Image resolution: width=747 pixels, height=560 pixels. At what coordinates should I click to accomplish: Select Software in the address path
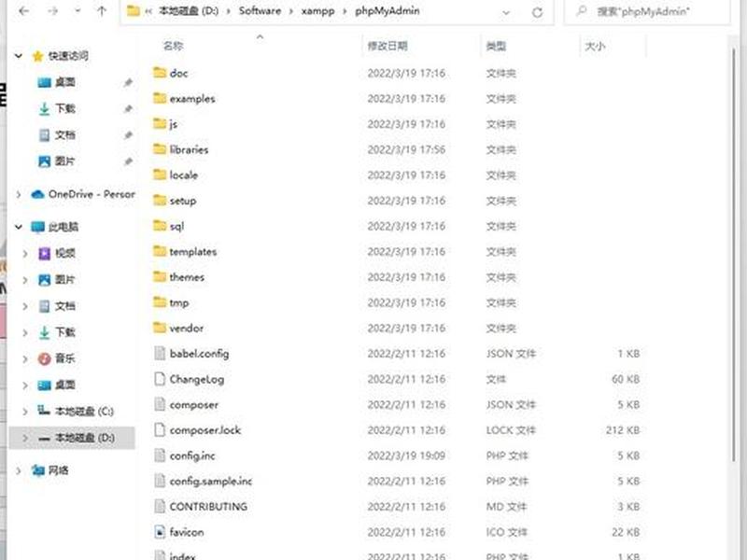[x=260, y=11]
